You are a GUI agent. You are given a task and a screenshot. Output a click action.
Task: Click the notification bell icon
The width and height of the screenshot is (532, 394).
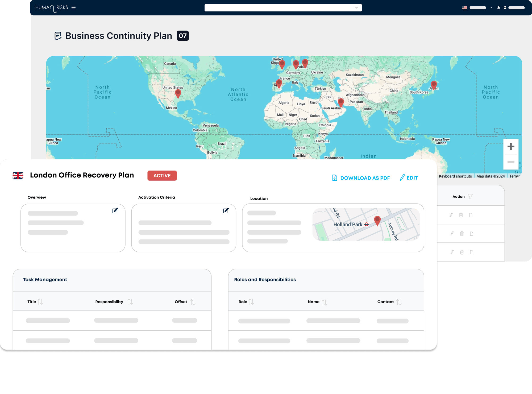click(x=498, y=8)
